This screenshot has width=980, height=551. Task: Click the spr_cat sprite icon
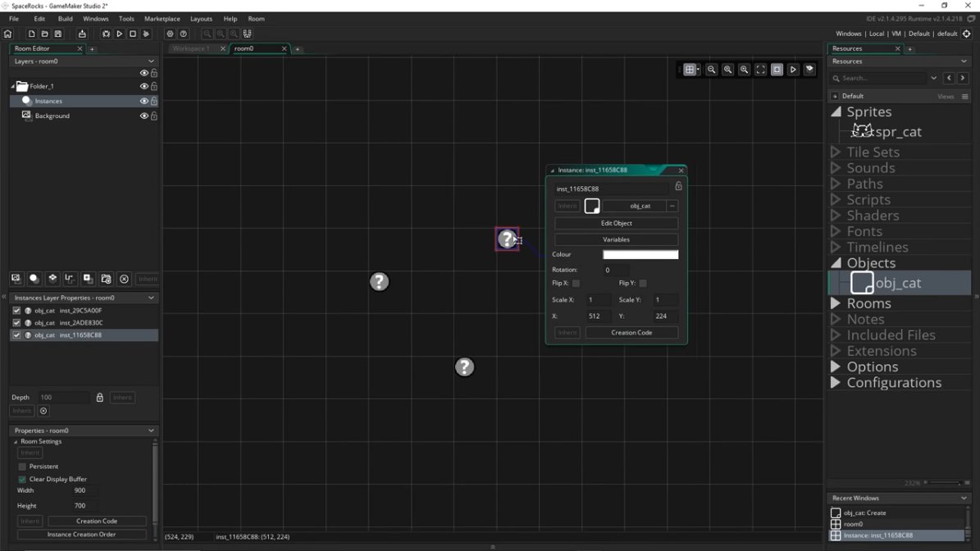coord(862,131)
